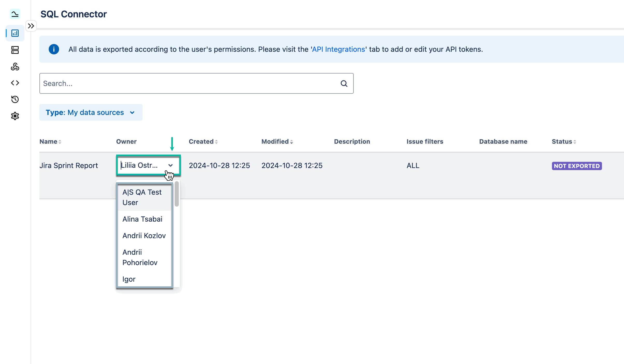Click the NOT EXPORTED status badge

tap(577, 166)
